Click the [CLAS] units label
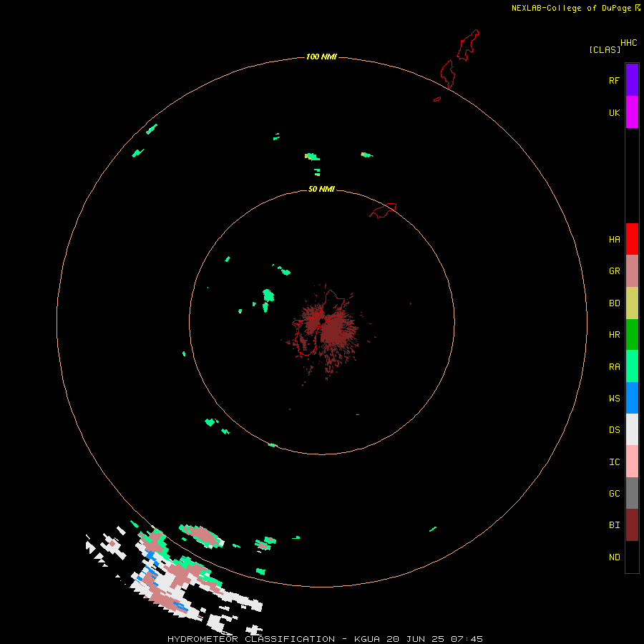This screenshot has height=644, width=644. 605,49
